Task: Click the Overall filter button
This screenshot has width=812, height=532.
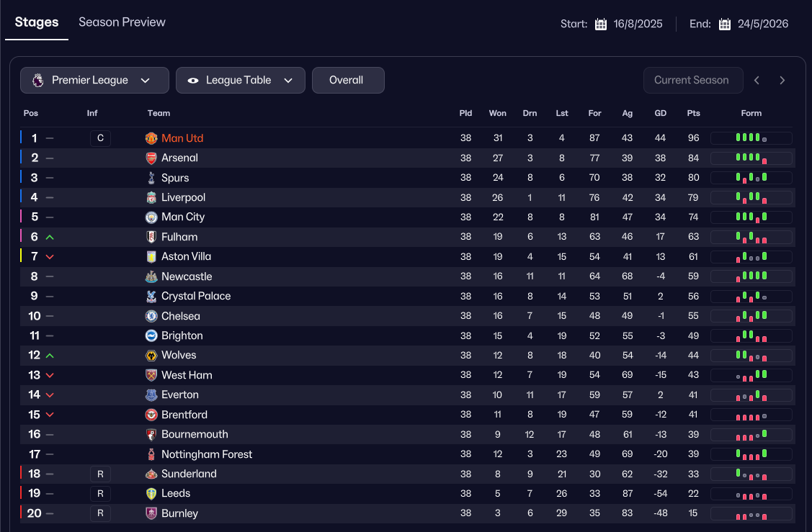Action: [x=347, y=81]
